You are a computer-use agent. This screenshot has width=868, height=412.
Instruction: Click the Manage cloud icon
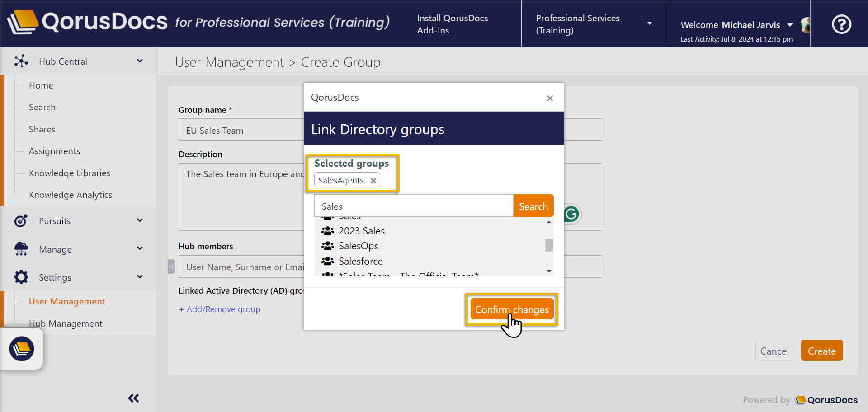tap(21, 249)
